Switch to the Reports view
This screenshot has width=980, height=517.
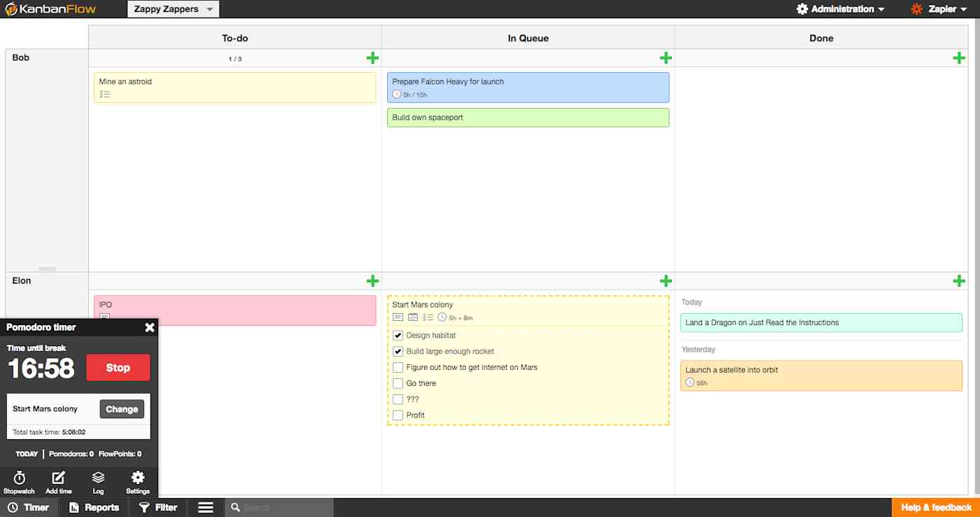pos(94,506)
